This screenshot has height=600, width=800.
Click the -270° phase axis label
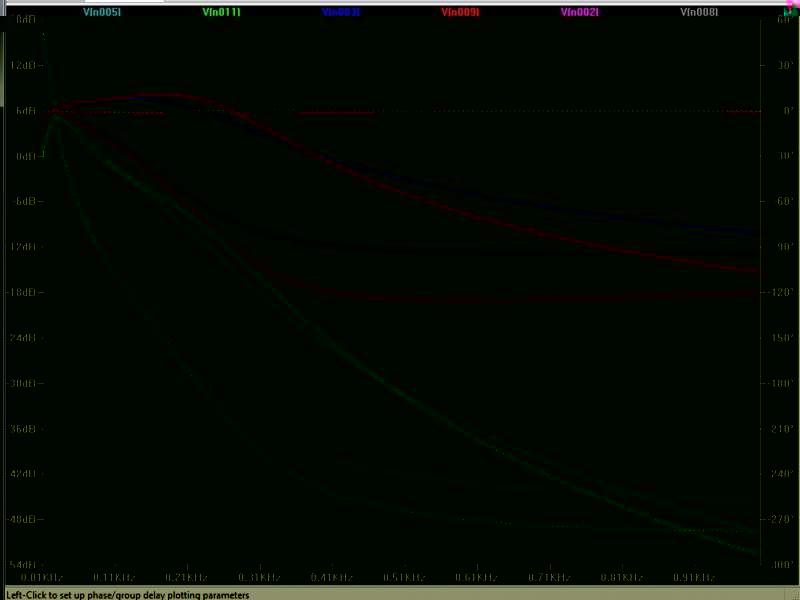pyautogui.click(x=782, y=519)
